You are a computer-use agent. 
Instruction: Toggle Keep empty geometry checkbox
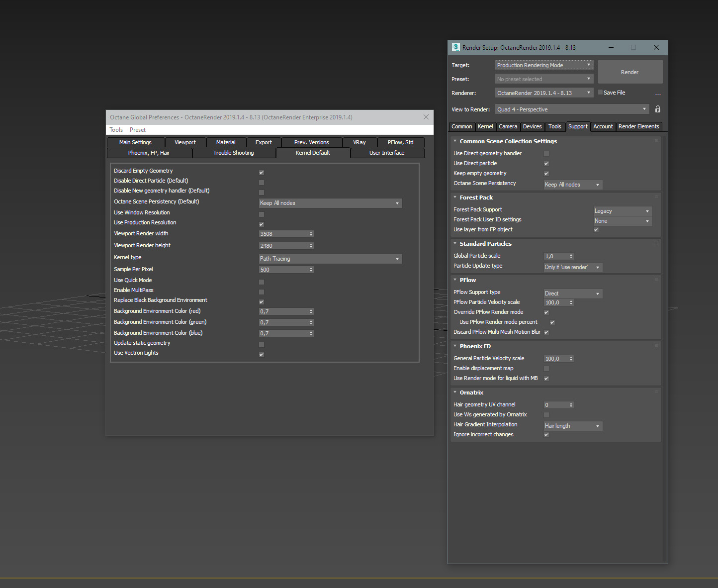[x=546, y=174]
